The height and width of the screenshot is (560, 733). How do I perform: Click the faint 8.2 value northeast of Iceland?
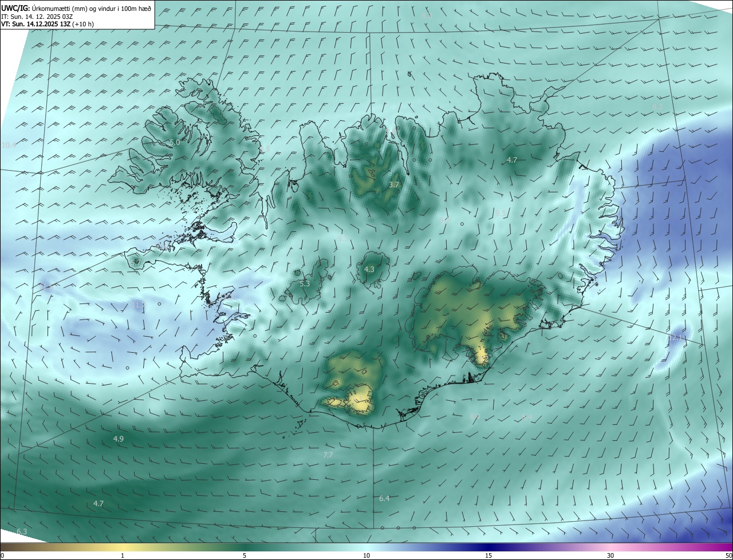657,107
